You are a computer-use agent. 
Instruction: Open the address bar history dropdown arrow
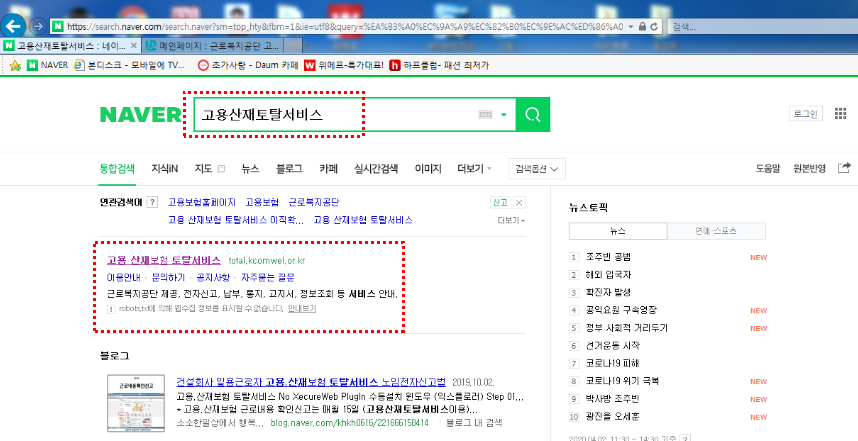(x=631, y=26)
